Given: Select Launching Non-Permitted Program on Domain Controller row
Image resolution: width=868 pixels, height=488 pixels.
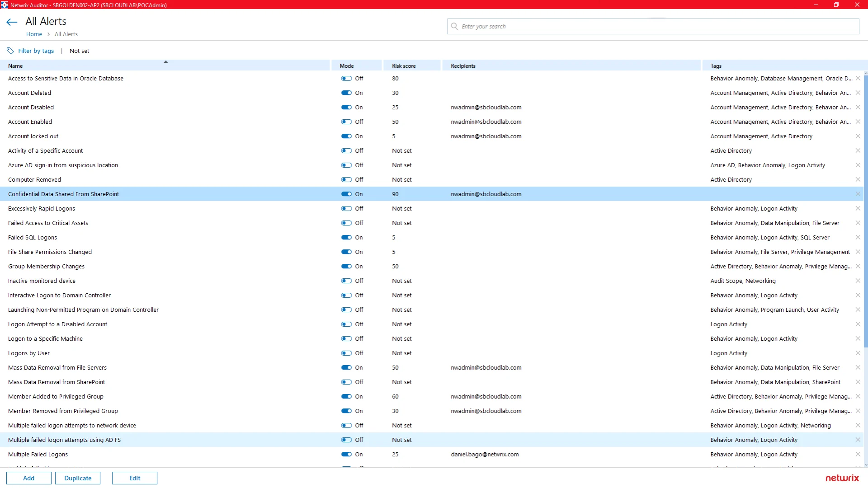Looking at the screenshot, I should [432, 310].
